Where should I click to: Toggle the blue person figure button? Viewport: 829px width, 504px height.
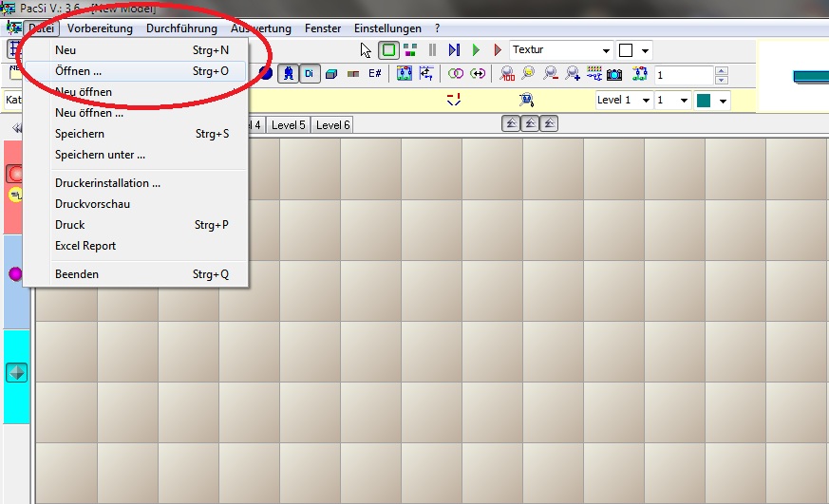288,73
